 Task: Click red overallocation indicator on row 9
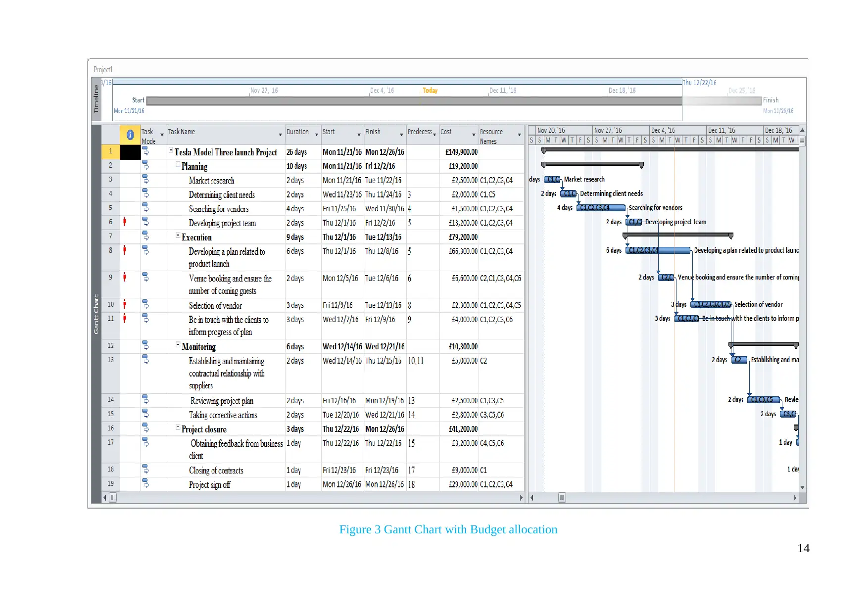[x=125, y=277]
